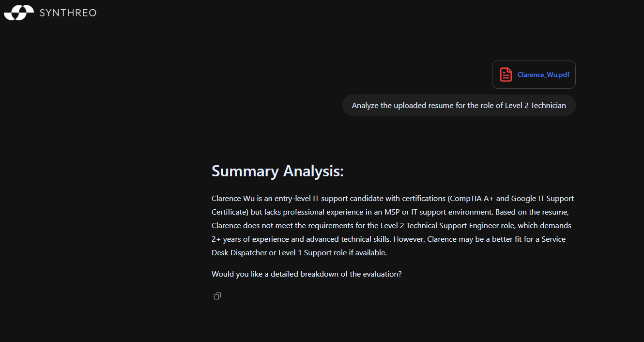The width and height of the screenshot is (644, 342).
Task: Click the "Summary Analysis:" heading
Action: [277, 171]
